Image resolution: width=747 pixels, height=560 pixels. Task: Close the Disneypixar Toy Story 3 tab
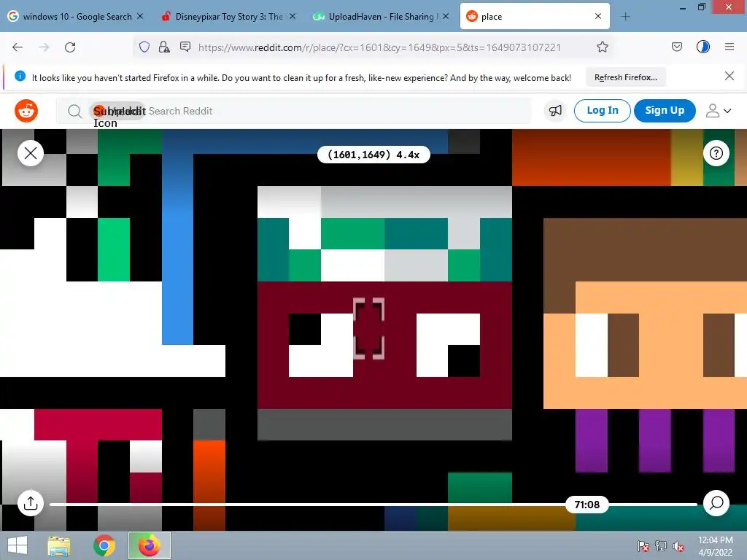[x=293, y=16]
